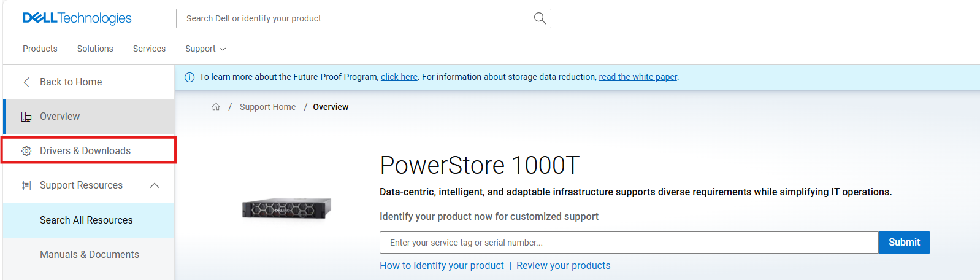Click the Drivers & Downloads gear icon
980x280 pixels.
pyautogui.click(x=26, y=151)
